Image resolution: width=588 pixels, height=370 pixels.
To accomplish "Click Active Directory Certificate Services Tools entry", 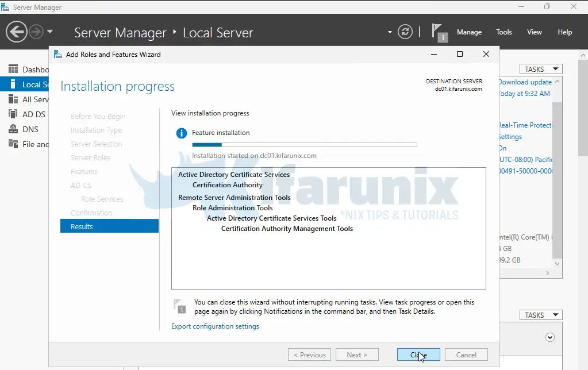I will click(x=271, y=218).
